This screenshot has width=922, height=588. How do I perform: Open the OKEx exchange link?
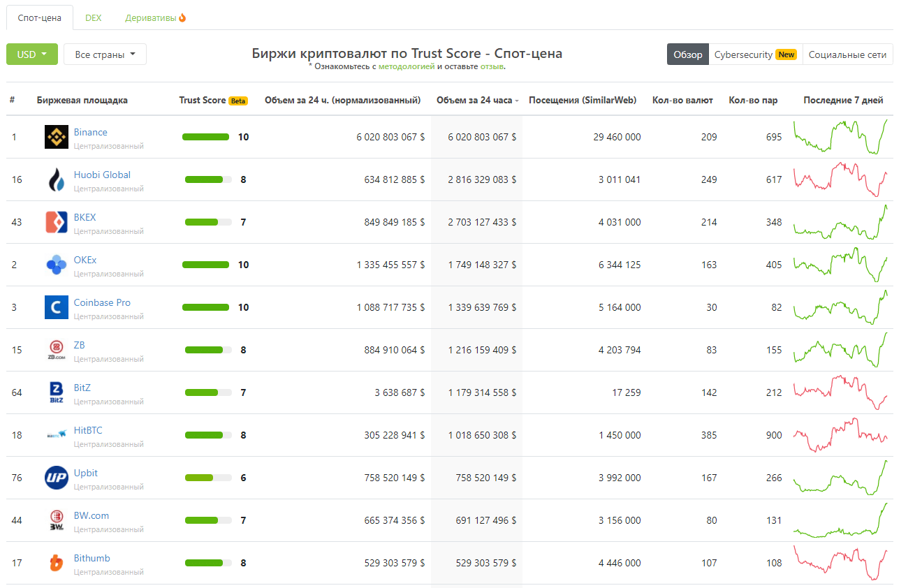click(85, 260)
